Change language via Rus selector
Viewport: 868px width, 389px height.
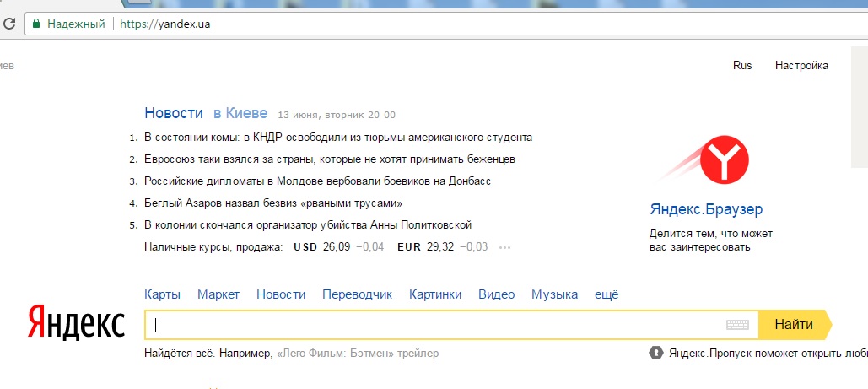coord(742,65)
